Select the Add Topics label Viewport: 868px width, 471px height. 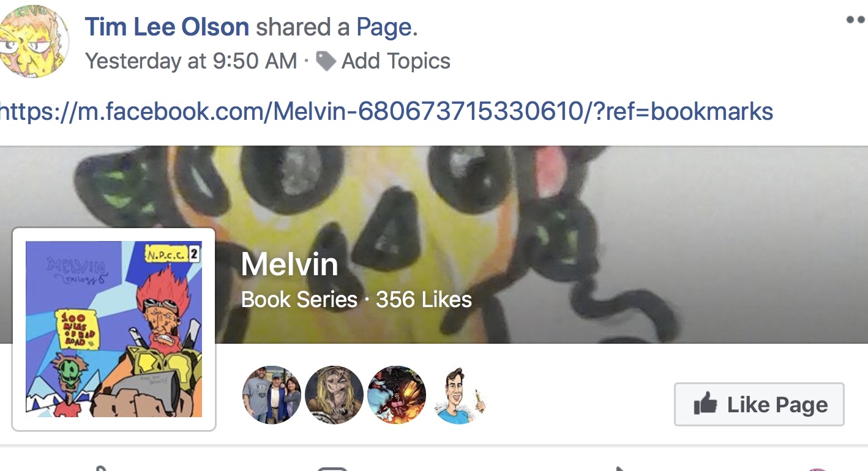click(396, 61)
